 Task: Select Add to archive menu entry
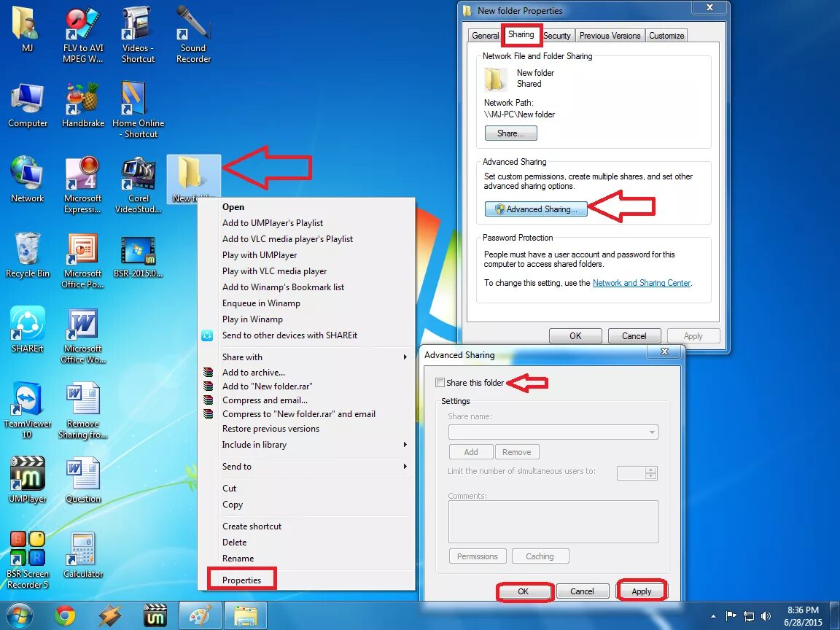click(306, 373)
